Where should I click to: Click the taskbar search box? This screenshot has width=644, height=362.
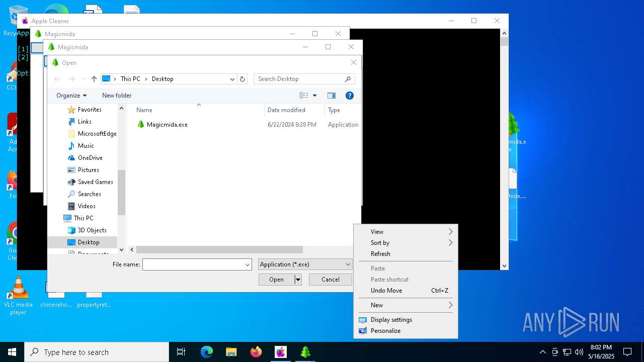tap(97, 352)
